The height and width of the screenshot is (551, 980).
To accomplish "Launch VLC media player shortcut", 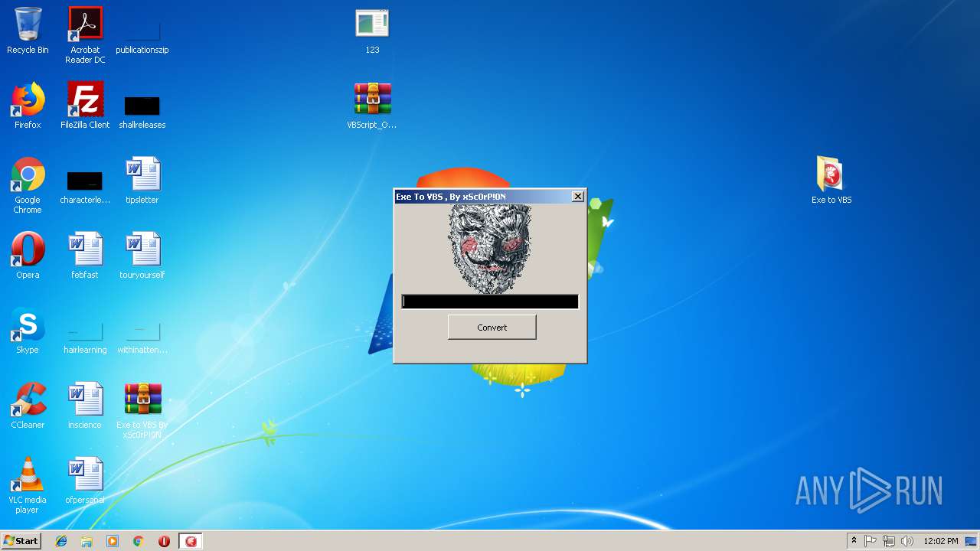I will (28, 485).
